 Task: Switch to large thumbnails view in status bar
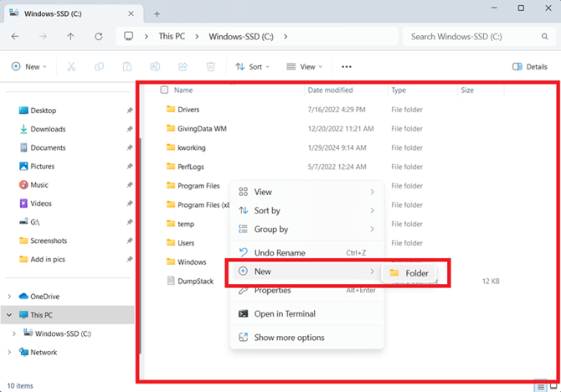pyautogui.click(x=552, y=386)
